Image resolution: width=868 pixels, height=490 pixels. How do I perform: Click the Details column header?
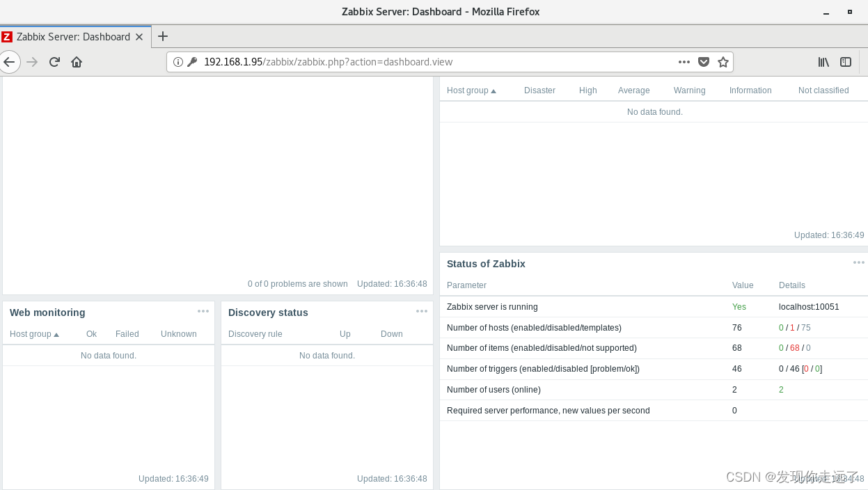[x=792, y=285]
